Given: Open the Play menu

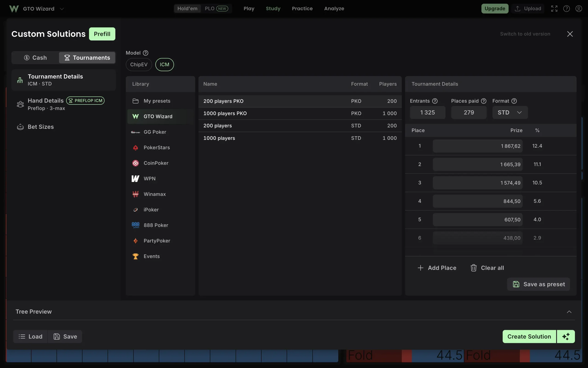Looking at the screenshot, I should pos(249,9).
